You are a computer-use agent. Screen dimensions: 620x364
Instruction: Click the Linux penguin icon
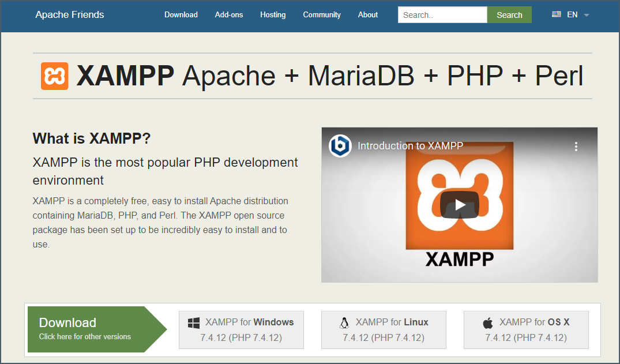pos(344,323)
